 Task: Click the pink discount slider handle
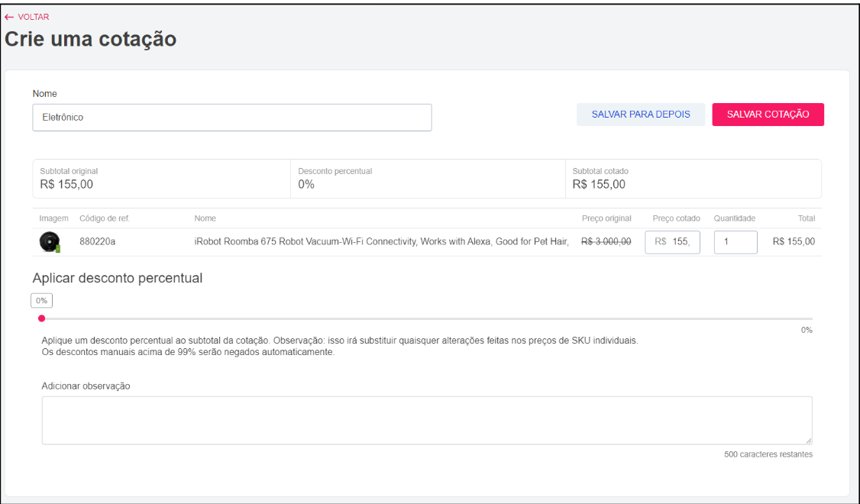42,318
